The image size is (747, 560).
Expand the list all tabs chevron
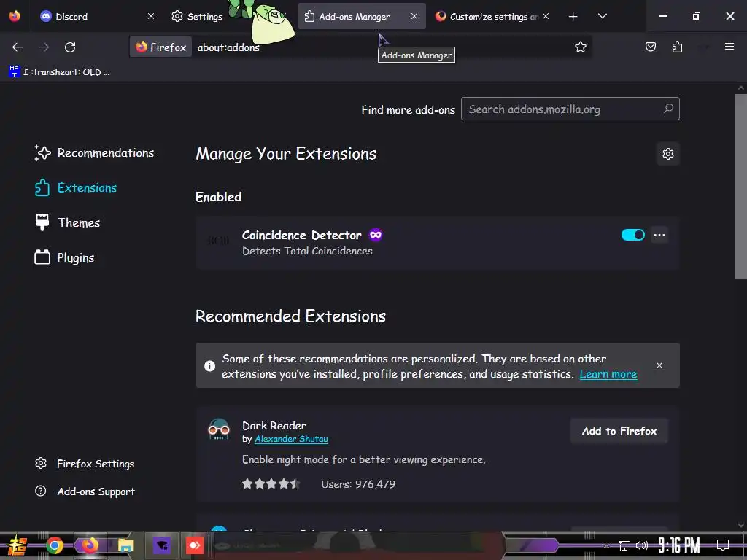(x=602, y=16)
